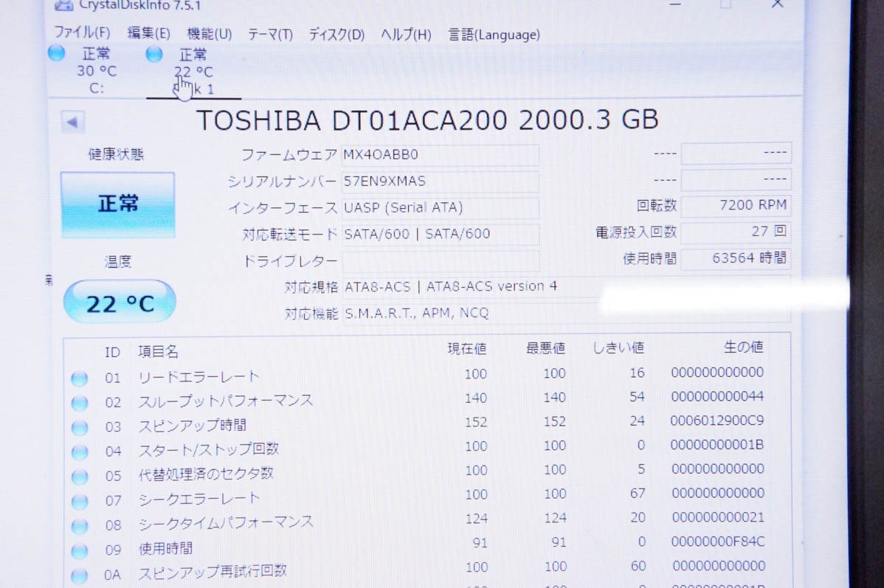Select the 代替処理済のセクタ数 attribute row
Screen dimensions: 884x588
[427, 472]
